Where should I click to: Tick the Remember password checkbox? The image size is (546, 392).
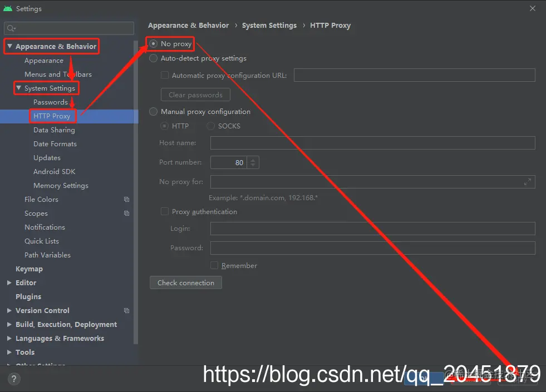point(214,265)
